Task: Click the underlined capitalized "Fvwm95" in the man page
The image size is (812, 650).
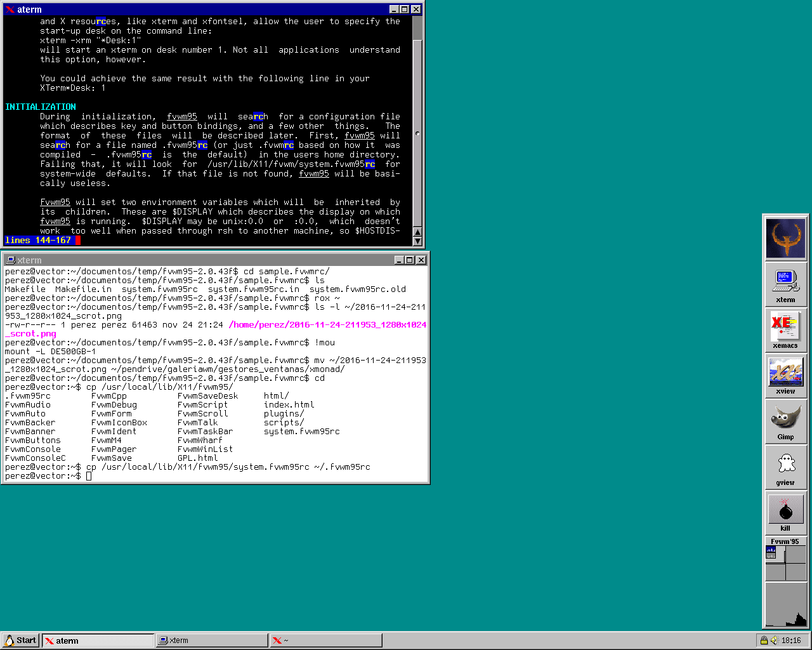Action: click(x=55, y=202)
